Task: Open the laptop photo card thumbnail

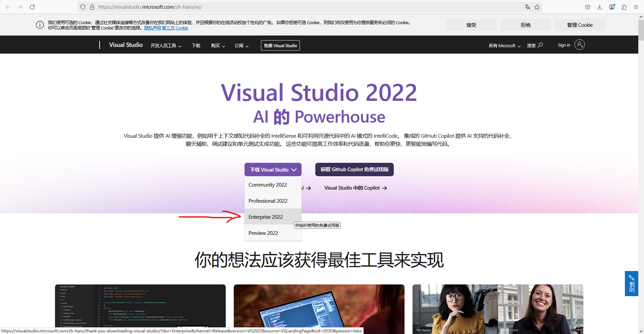Action: pos(319,309)
